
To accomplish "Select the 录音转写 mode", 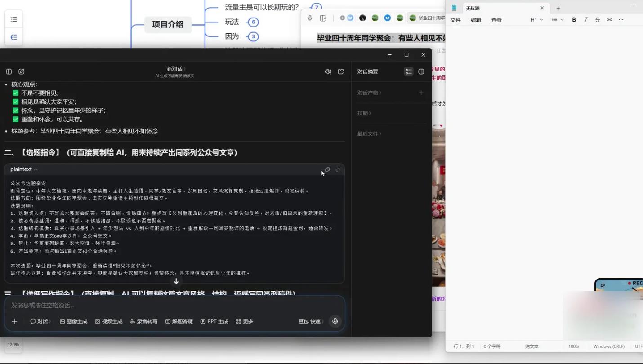I will tap(144, 321).
